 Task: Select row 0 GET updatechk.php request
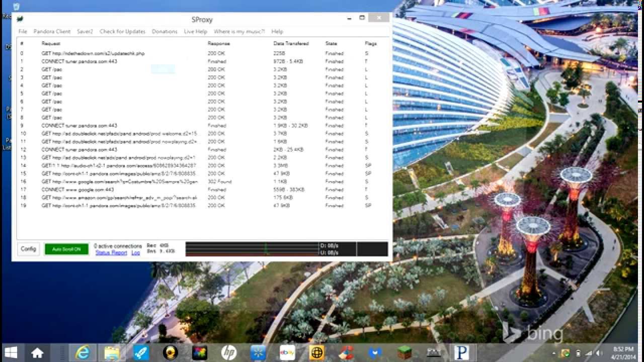[x=203, y=53]
